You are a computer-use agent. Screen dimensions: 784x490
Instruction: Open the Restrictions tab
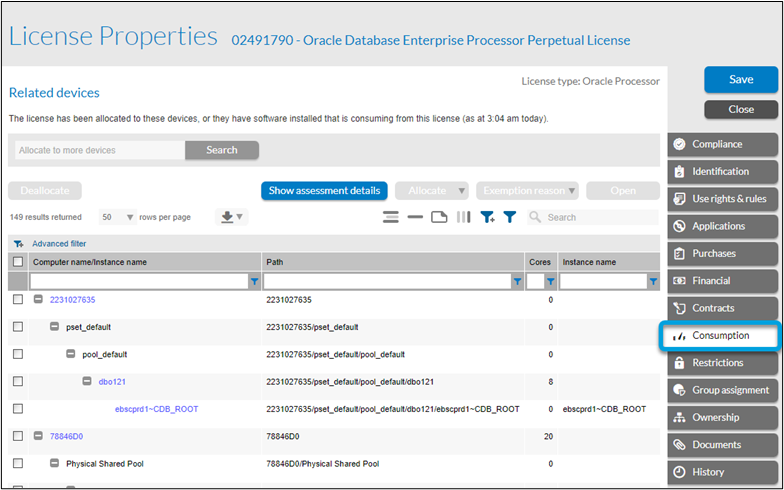tap(722, 363)
